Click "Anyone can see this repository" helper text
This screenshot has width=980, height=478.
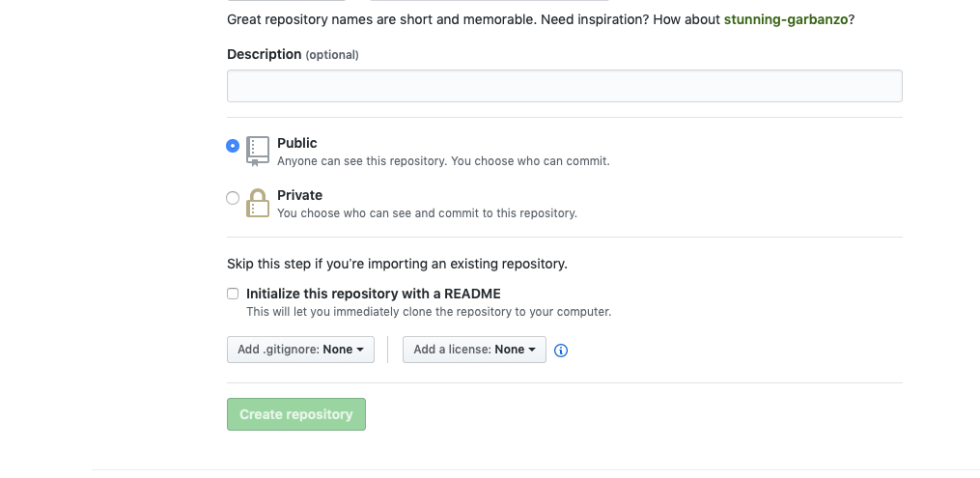(443, 161)
